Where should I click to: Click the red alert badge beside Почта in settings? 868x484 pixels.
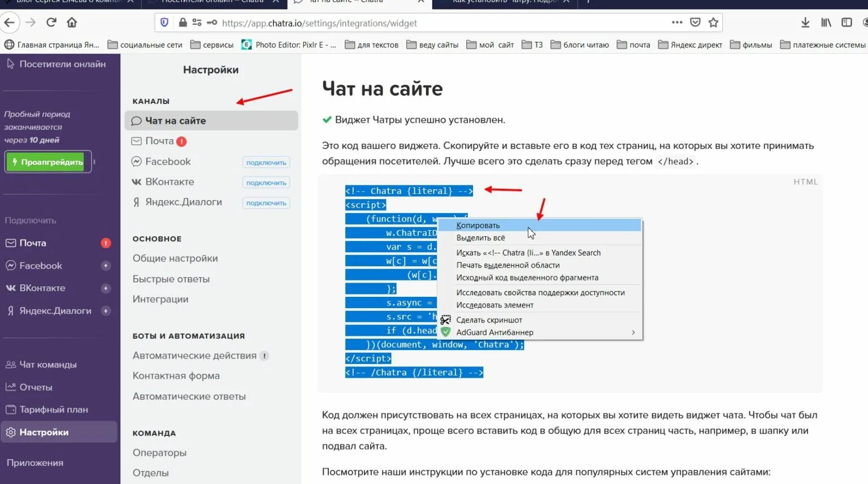point(181,141)
